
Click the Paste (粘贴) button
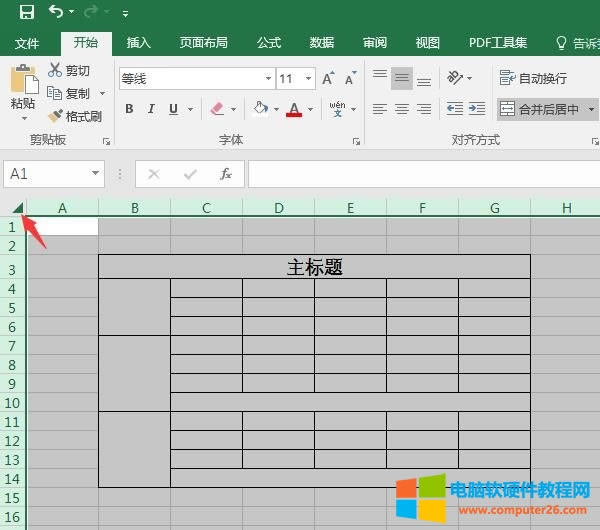[22, 90]
